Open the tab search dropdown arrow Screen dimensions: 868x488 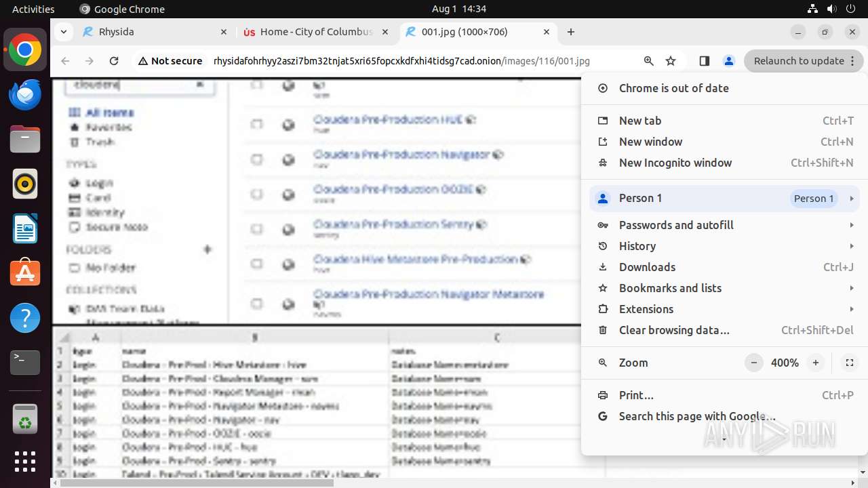[63, 32]
